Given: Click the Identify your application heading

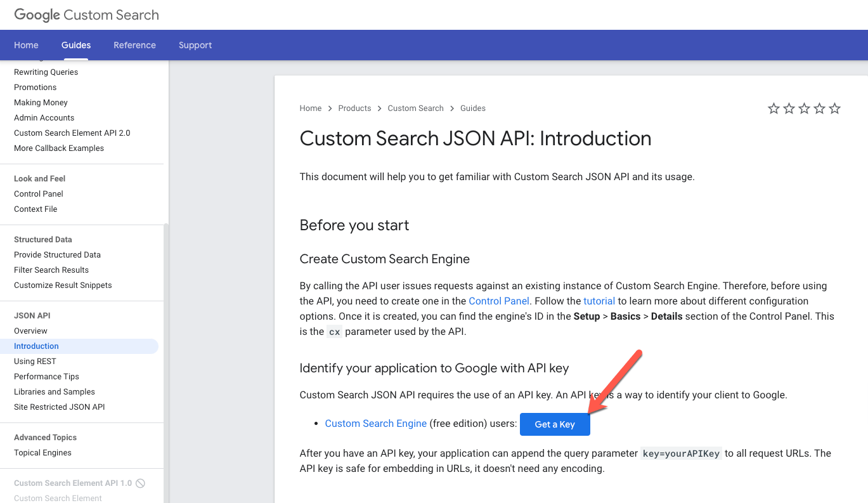Looking at the screenshot, I should point(434,368).
